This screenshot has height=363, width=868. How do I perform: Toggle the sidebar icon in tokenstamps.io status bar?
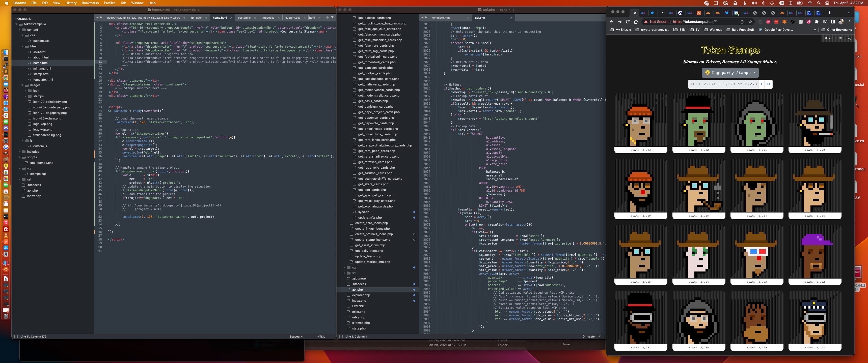[15, 336]
